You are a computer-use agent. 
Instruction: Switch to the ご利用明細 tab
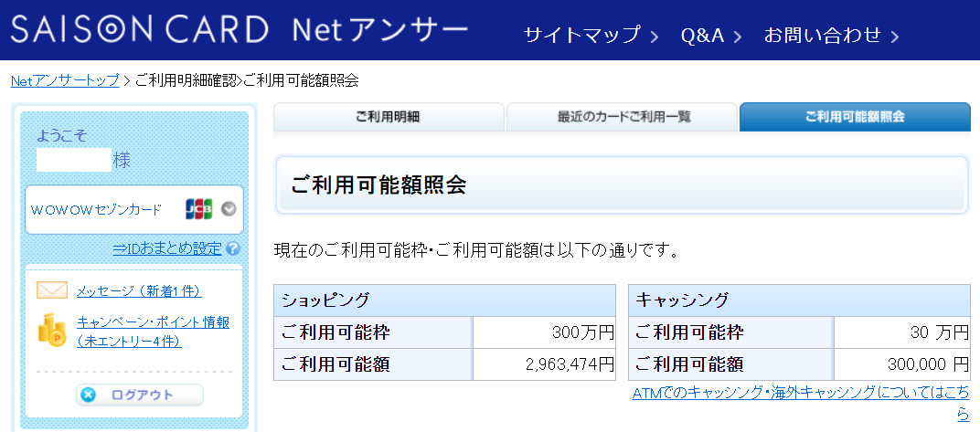388,117
